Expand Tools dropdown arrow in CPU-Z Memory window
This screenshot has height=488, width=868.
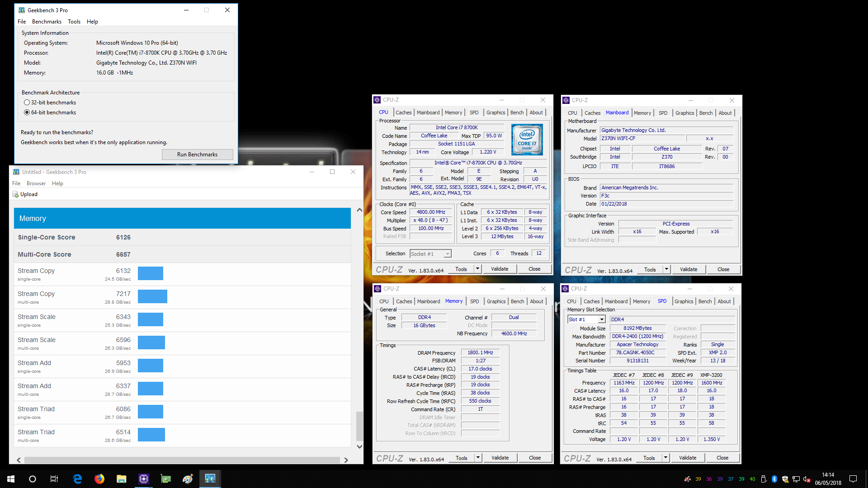(x=478, y=458)
